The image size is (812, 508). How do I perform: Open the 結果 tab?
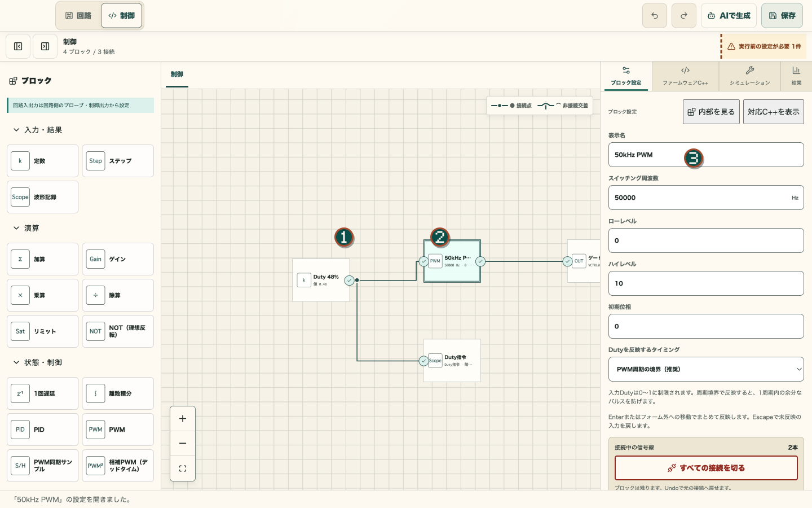click(796, 76)
